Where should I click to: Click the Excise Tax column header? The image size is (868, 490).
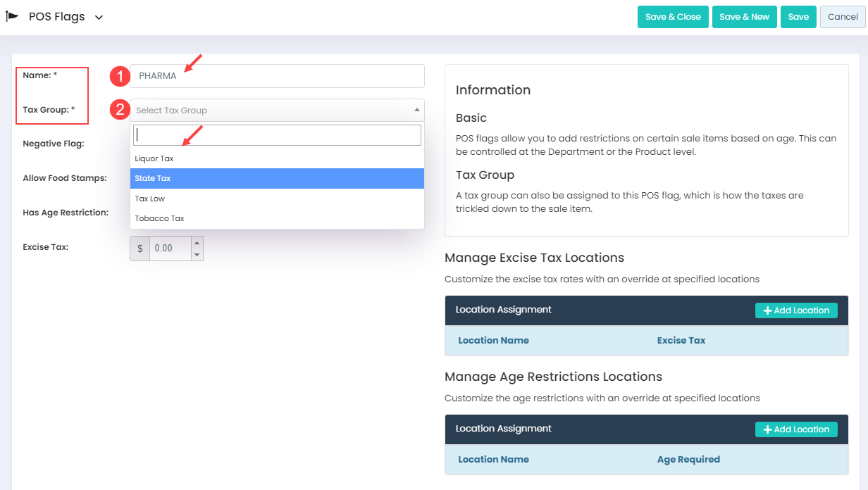681,340
